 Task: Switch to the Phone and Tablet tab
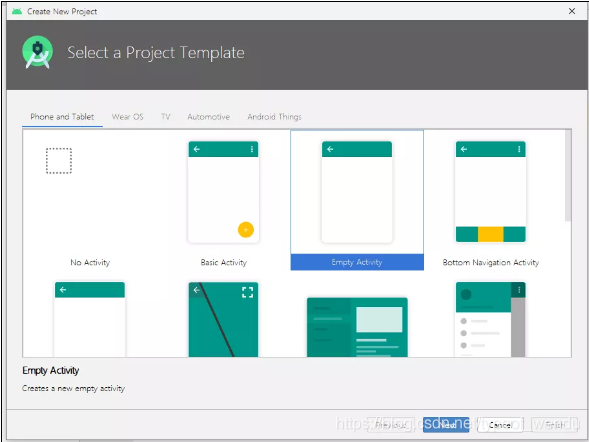click(62, 117)
